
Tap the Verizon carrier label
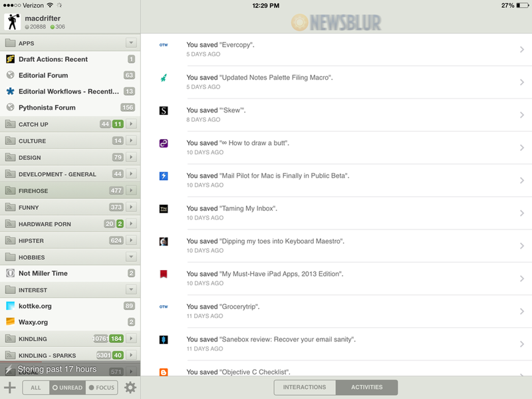pyautogui.click(x=33, y=5)
